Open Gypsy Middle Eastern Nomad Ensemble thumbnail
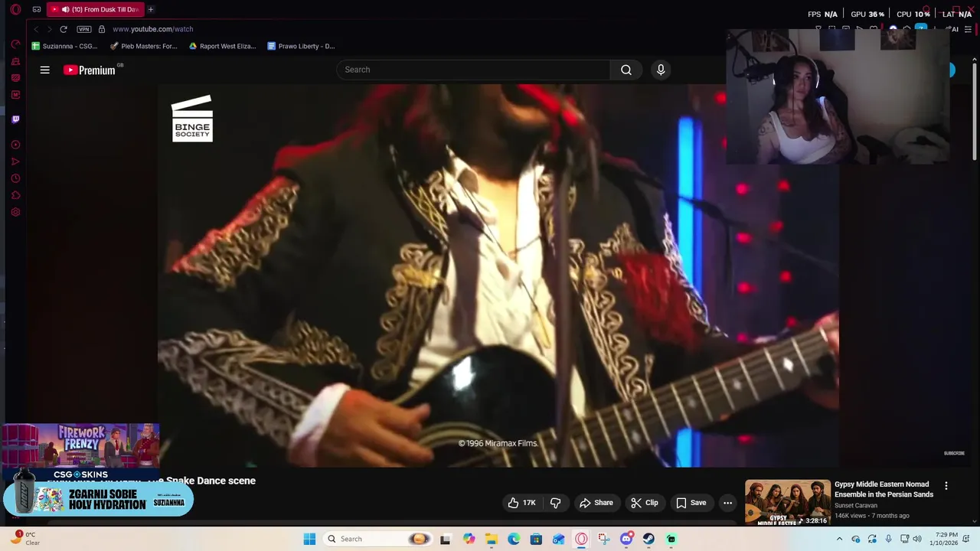Screen dimensions: 980x551 [787, 502]
